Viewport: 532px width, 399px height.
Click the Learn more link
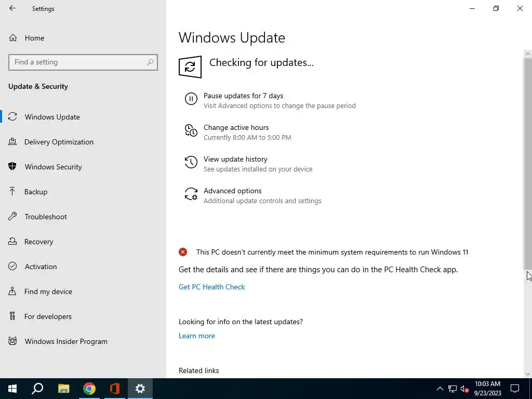197,336
